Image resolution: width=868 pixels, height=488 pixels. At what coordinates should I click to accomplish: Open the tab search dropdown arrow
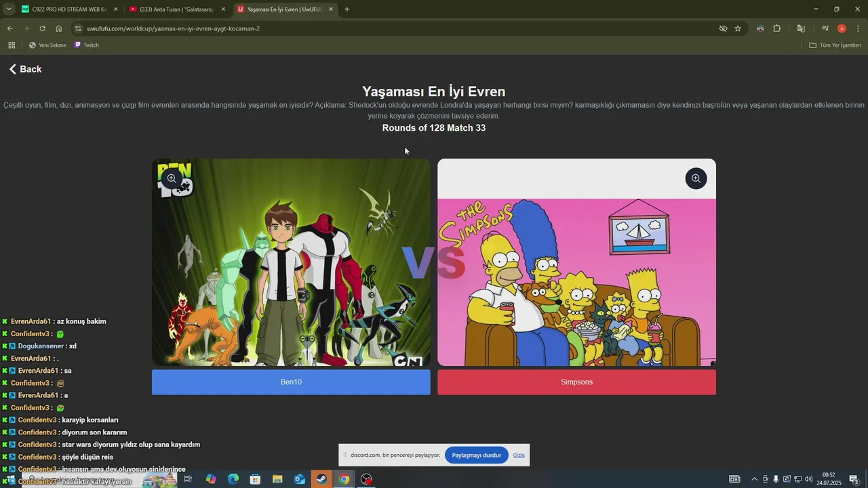[x=9, y=9]
